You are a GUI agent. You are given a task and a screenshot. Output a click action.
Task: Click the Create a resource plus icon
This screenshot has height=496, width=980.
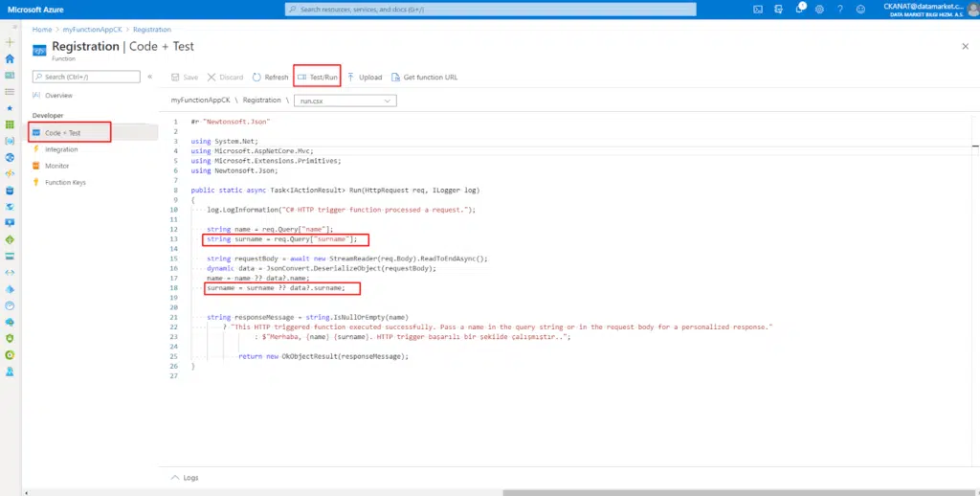pos(10,42)
